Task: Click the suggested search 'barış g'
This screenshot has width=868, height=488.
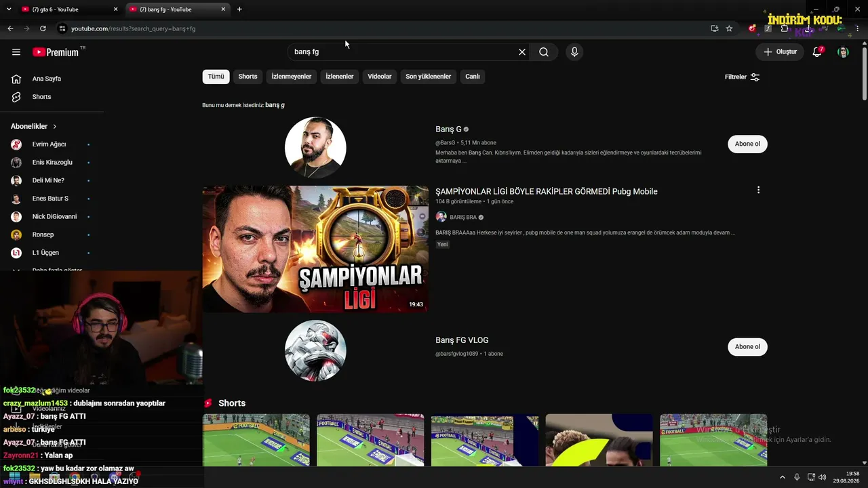Action: [x=275, y=105]
